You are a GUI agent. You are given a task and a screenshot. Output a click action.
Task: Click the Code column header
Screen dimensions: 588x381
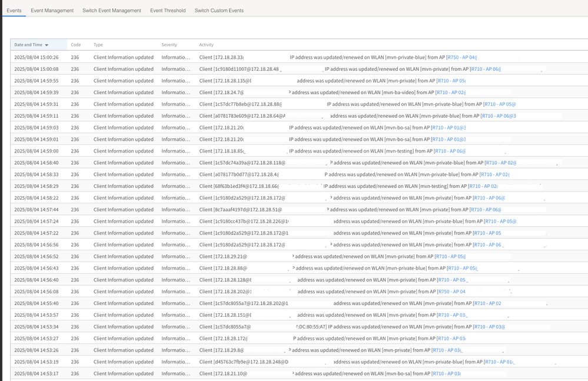(75, 45)
